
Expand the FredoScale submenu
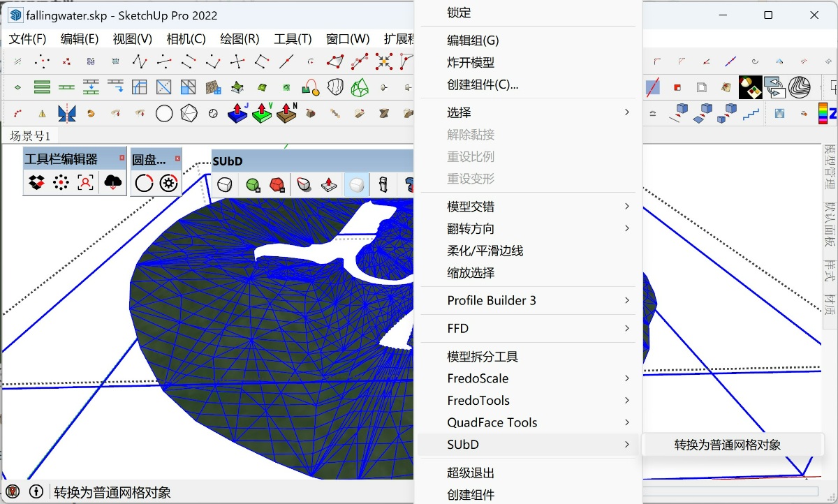click(x=478, y=378)
